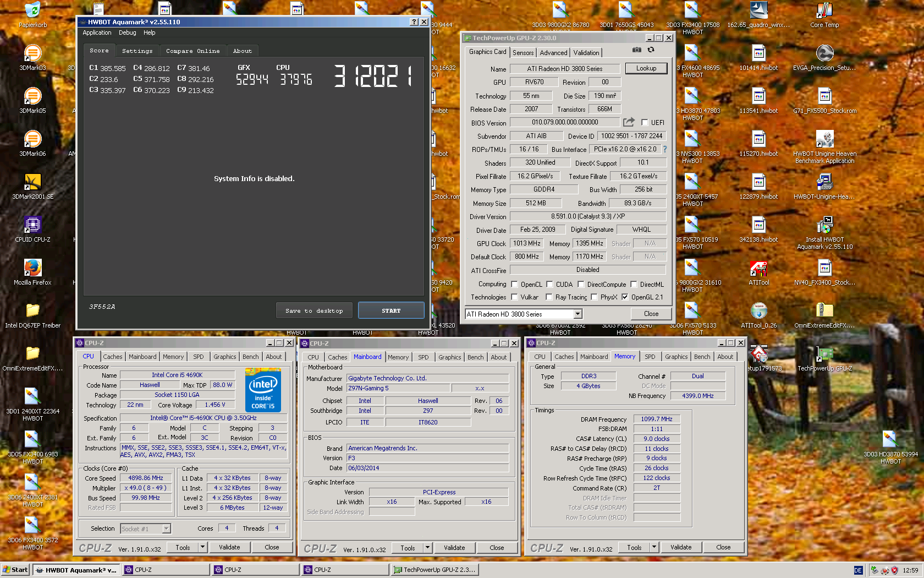Open the Caches tab in Mainboard CPU-Z window

[x=337, y=357]
